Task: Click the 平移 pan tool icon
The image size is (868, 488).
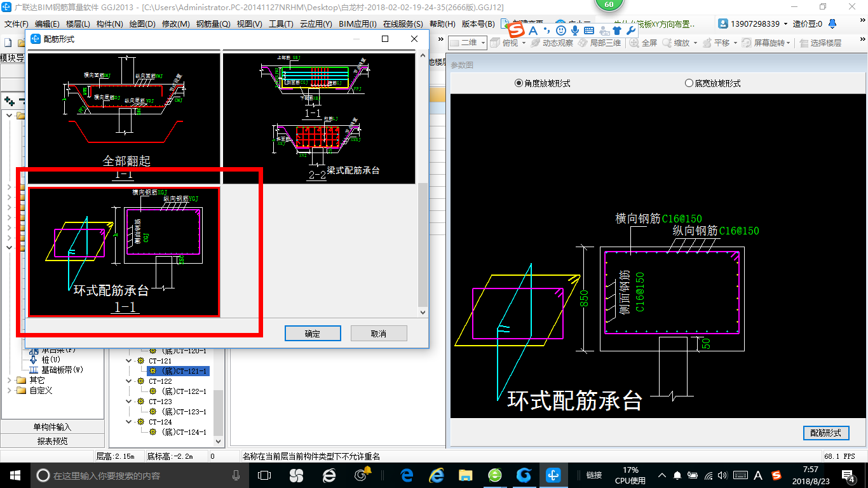Action: point(708,43)
